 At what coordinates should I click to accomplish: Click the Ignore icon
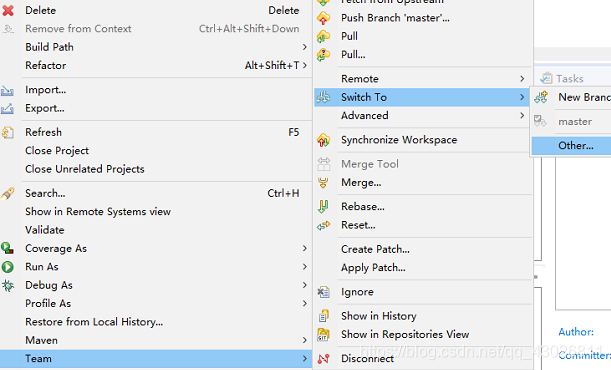pos(323,292)
